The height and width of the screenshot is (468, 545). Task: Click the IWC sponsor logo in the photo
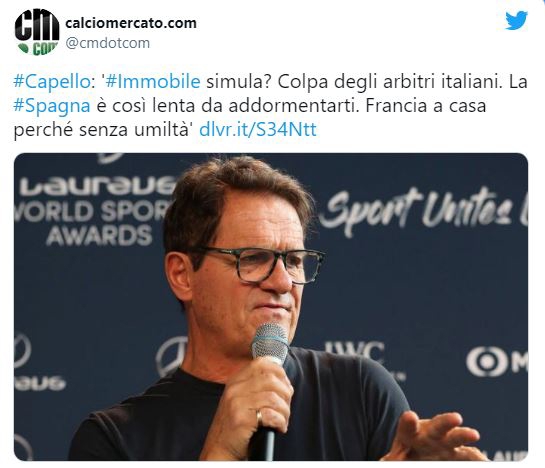(355, 350)
